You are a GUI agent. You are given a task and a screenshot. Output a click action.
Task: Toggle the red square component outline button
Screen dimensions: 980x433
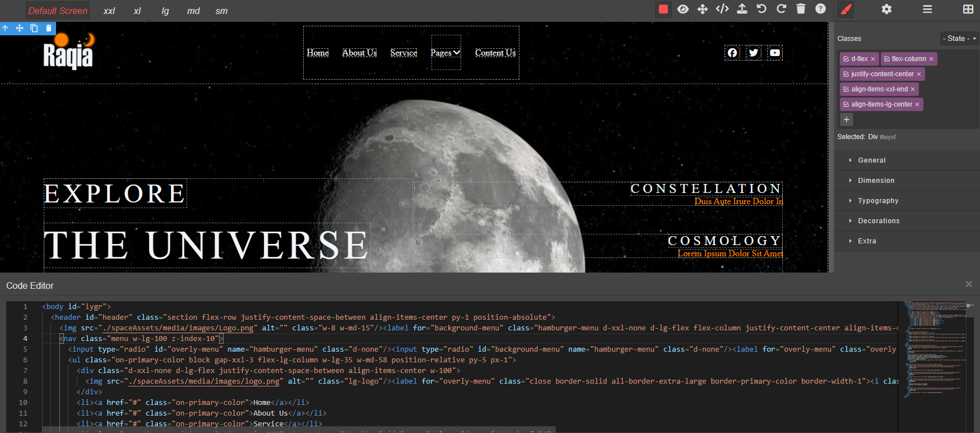coord(663,9)
